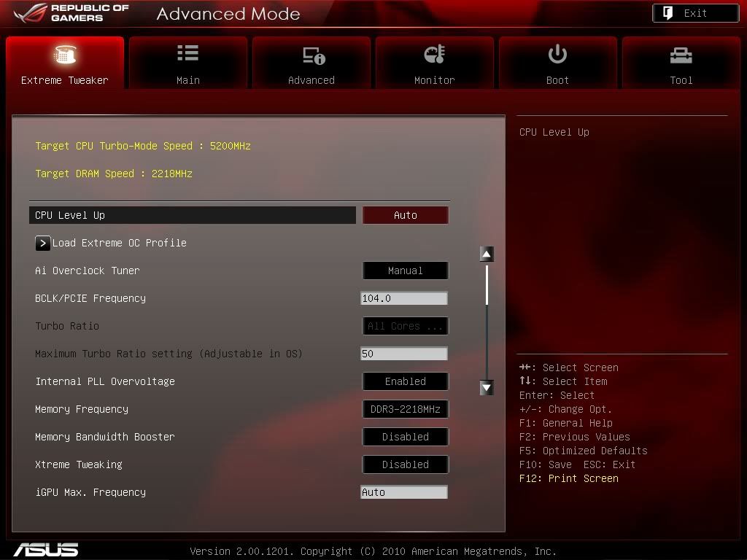This screenshot has height=560, width=747.
Task: Click the door icon on Exit button
Action: point(667,13)
